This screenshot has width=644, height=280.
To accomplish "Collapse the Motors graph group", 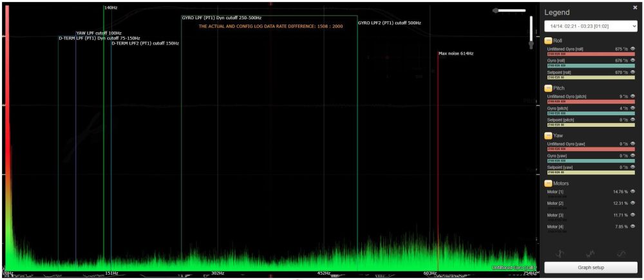I will pos(549,183).
